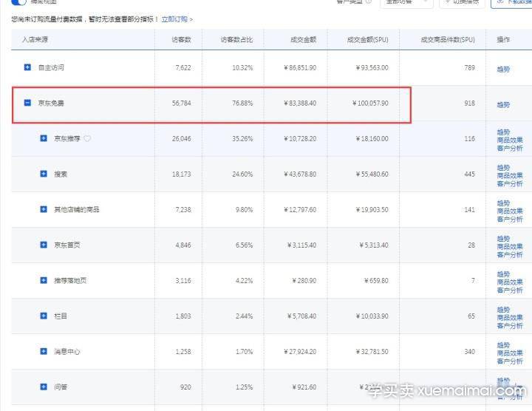Image resolution: width=532 pixels, height=411 pixels.
Task: Open 趋势 for the 自主访问 row
Action: tap(503, 69)
